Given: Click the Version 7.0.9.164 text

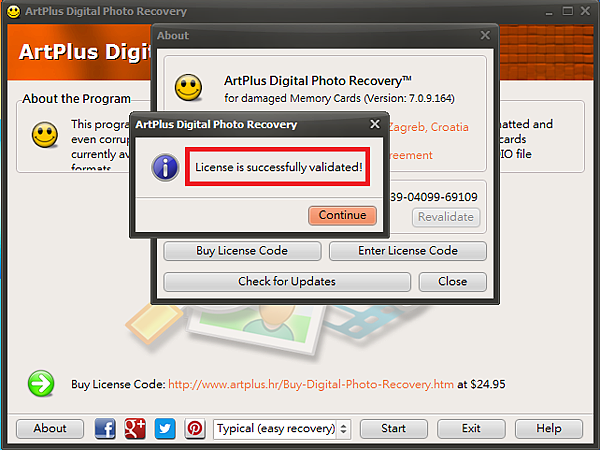Looking at the screenshot, I should point(409,98).
